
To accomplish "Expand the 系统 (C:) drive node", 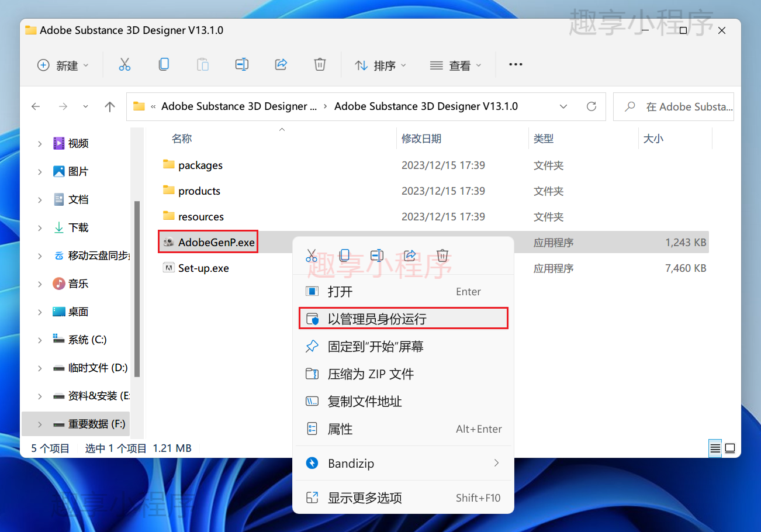I will point(40,340).
